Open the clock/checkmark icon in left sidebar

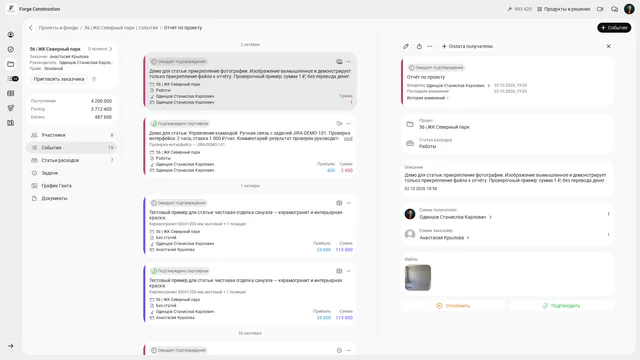(x=11, y=49)
